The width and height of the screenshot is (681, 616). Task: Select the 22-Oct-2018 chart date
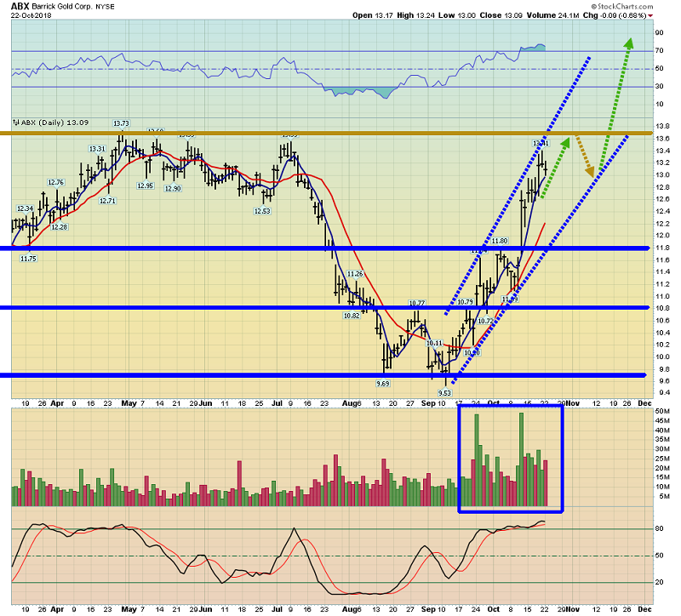click(31, 15)
